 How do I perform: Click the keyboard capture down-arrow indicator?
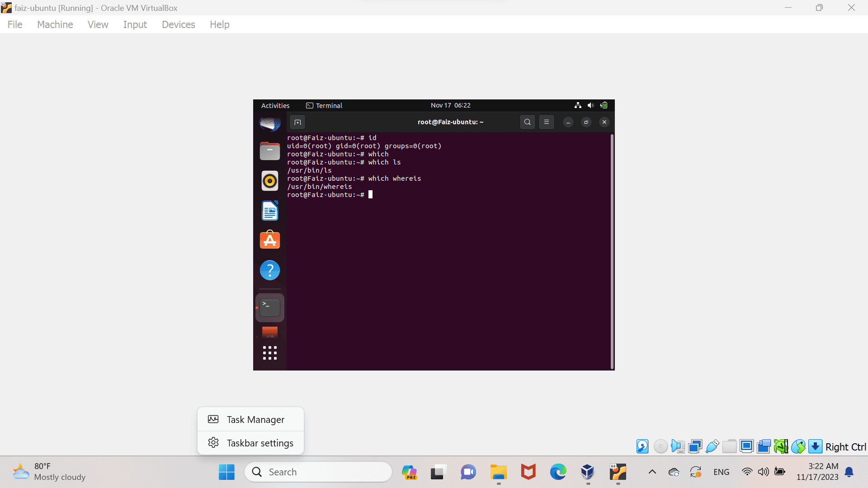tap(815, 446)
